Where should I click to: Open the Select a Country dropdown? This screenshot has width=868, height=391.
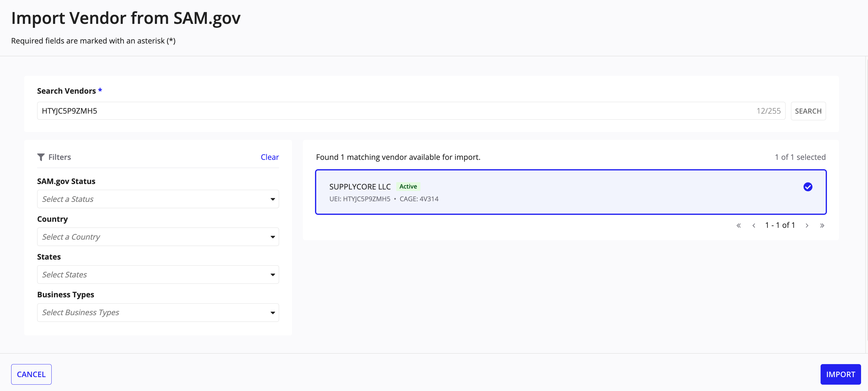click(158, 237)
